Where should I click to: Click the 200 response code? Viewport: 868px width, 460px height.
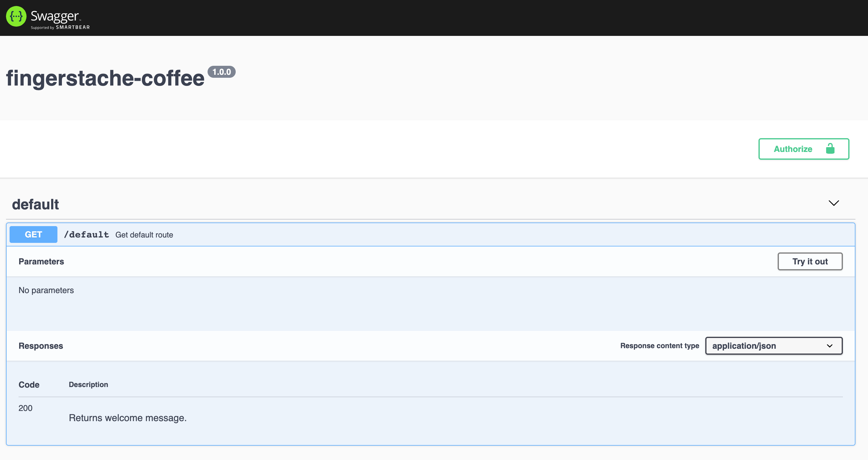25,408
